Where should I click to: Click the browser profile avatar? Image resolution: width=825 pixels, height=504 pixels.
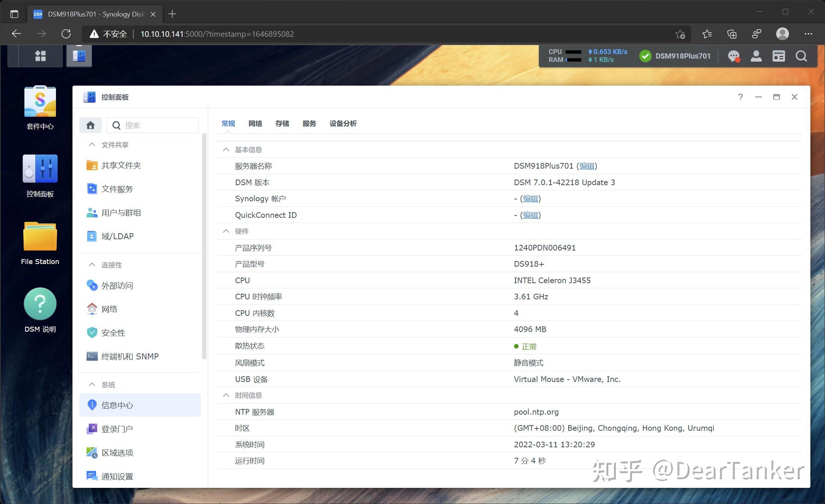(782, 34)
